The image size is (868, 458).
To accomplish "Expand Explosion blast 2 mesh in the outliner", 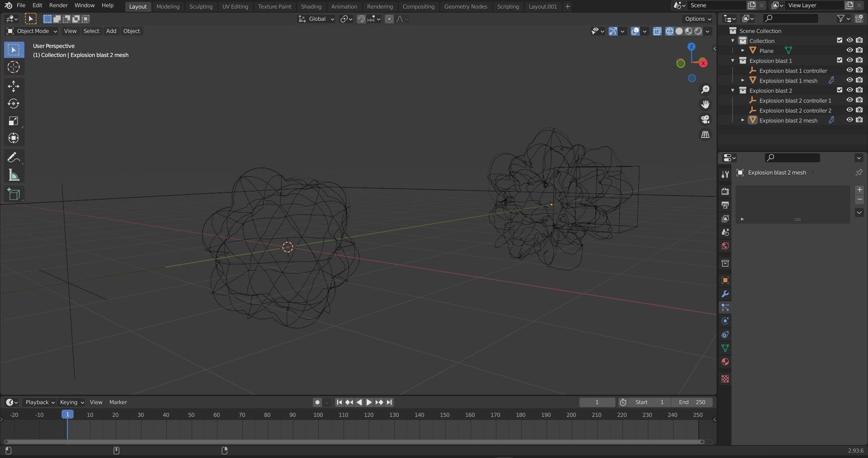I will 743,120.
